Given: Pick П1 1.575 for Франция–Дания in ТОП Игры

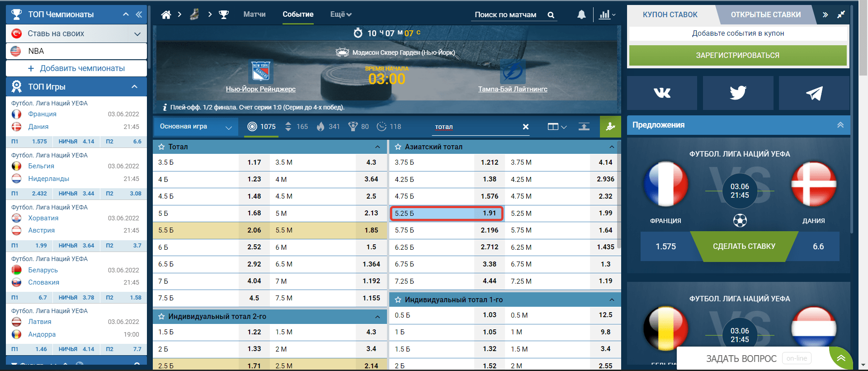Looking at the screenshot, I should coord(29,142).
